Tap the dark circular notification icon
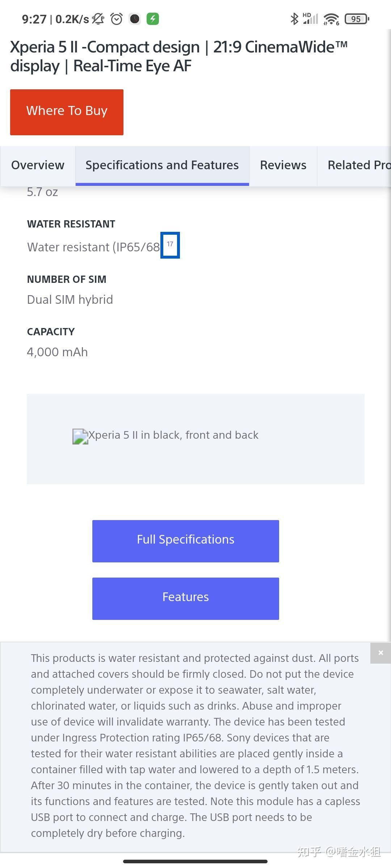The width and height of the screenshot is (391, 868). (135, 19)
